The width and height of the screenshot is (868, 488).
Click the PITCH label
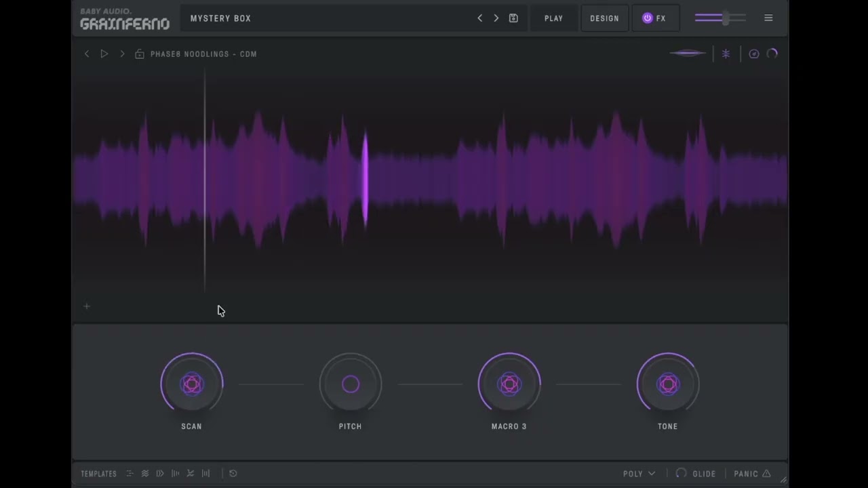point(351,426)
